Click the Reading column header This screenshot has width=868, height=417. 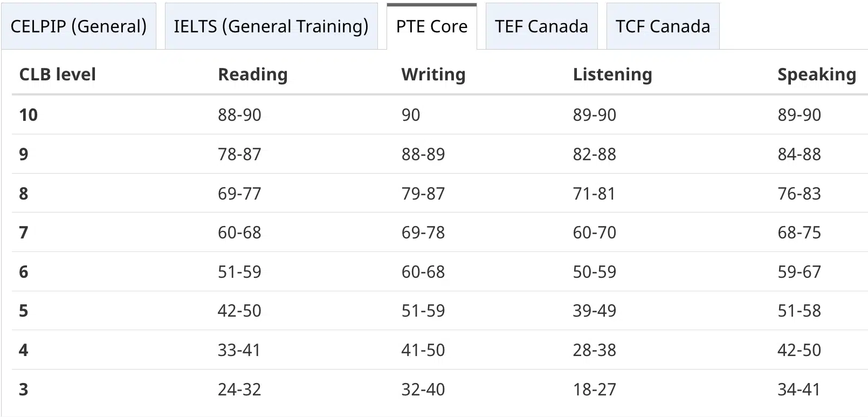point(253,74)
